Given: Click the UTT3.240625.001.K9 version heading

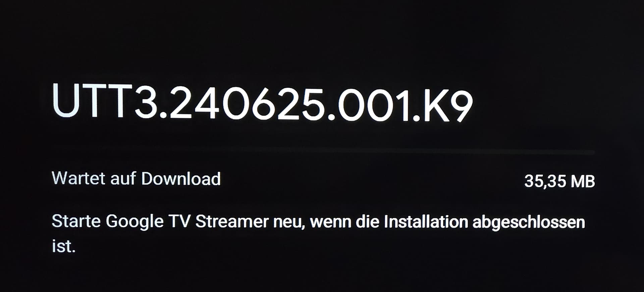Looking at the screenshot, I should pyautogui.click(x=262, y=102).
